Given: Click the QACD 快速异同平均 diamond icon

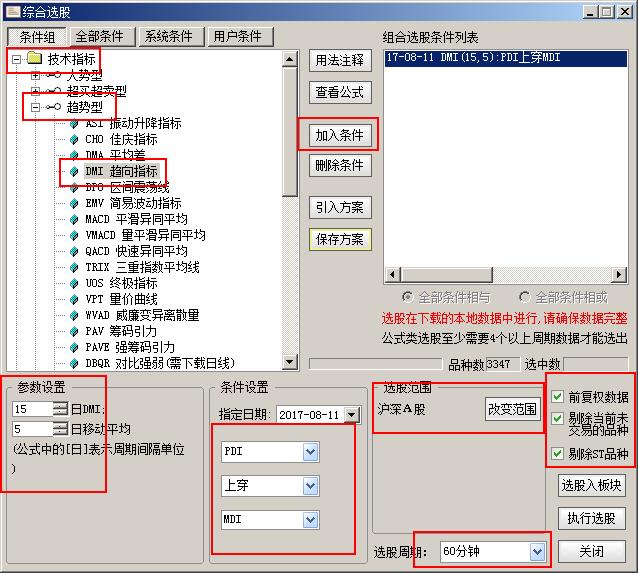Looking at the screenshot, I should (x=74, y=251).
